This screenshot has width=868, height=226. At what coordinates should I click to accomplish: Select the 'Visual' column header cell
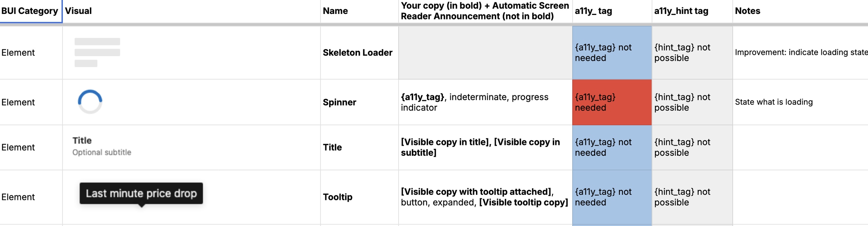pos(191,11)
